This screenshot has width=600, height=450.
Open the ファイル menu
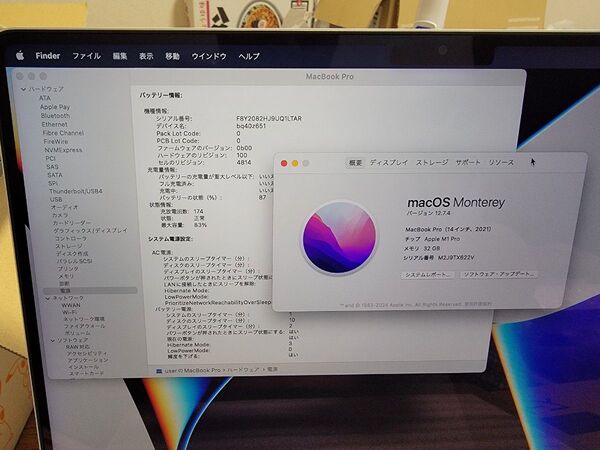(x=86, y=56)
